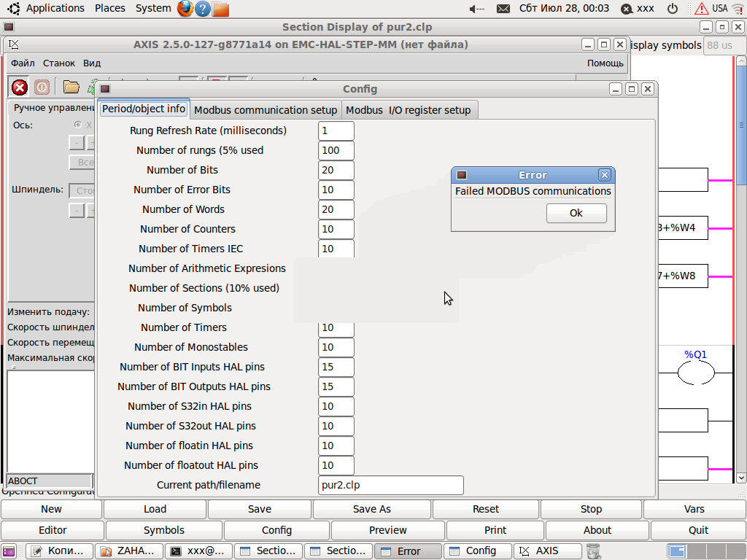The image size is (747, 560).
Task: Open the trash icon in bottom panel
Action: pos(593,551)
